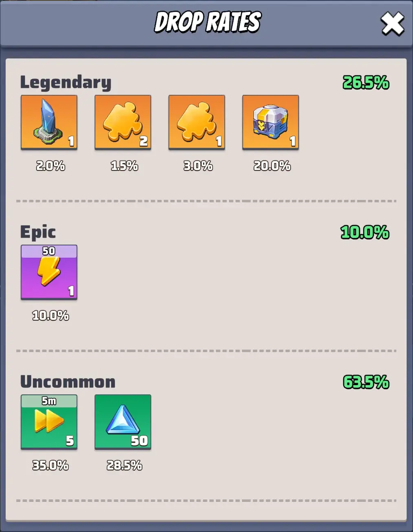Click the 2.0% crystal tower rate label
Image resolution: width=413 pixels, height=532 pixels.
click(x=51, y=166)
